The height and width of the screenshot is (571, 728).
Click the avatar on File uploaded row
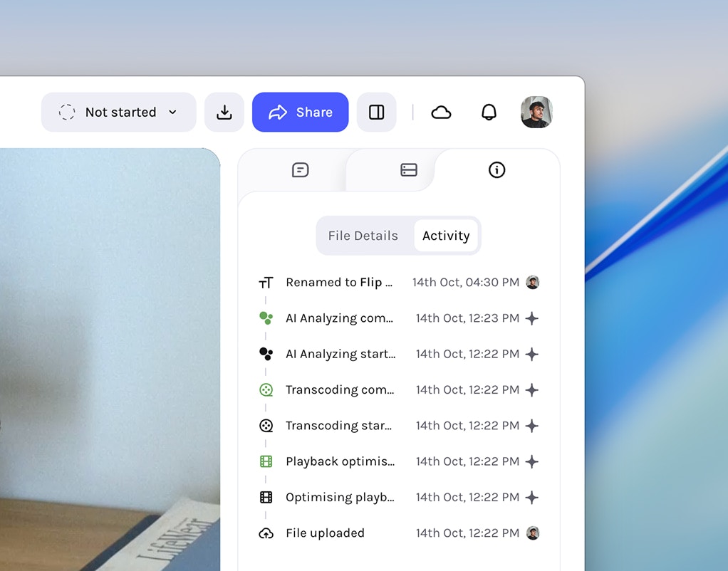click(x=533, y=533)
